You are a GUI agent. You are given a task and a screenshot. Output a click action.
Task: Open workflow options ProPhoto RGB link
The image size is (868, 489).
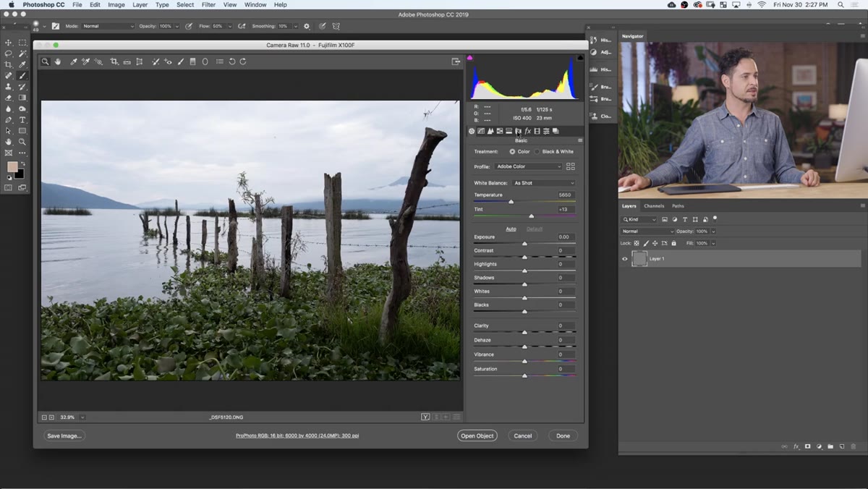297,435
